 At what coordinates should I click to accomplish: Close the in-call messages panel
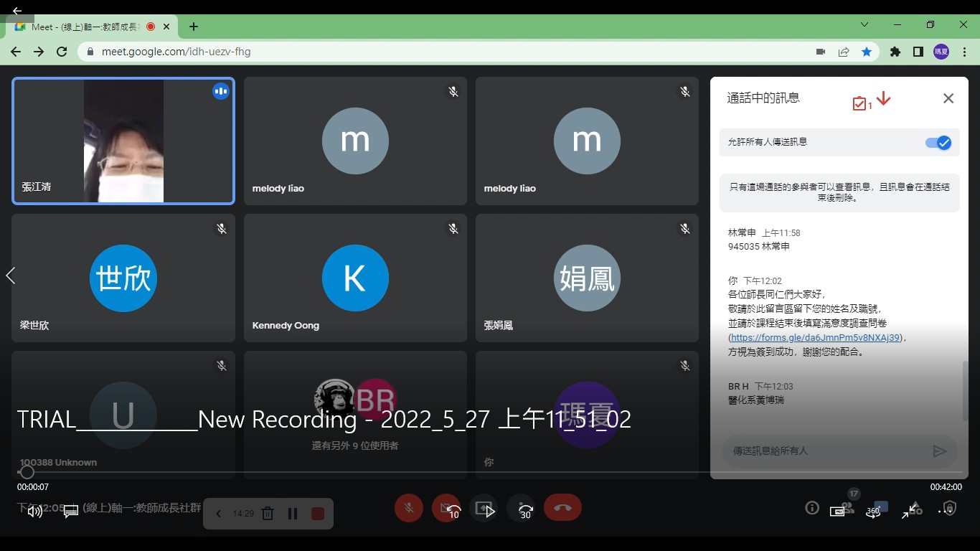(x=948, y=98)
